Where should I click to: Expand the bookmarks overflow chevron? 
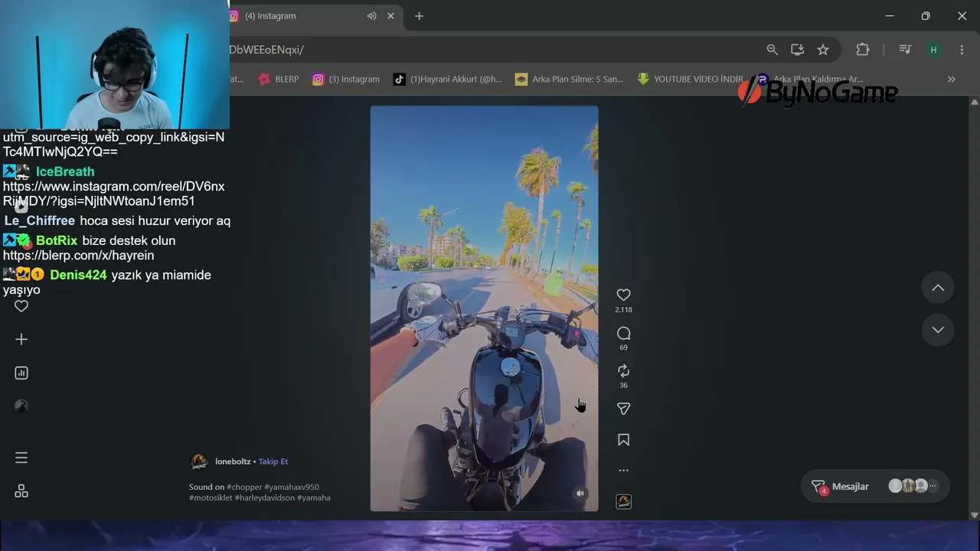951,79
